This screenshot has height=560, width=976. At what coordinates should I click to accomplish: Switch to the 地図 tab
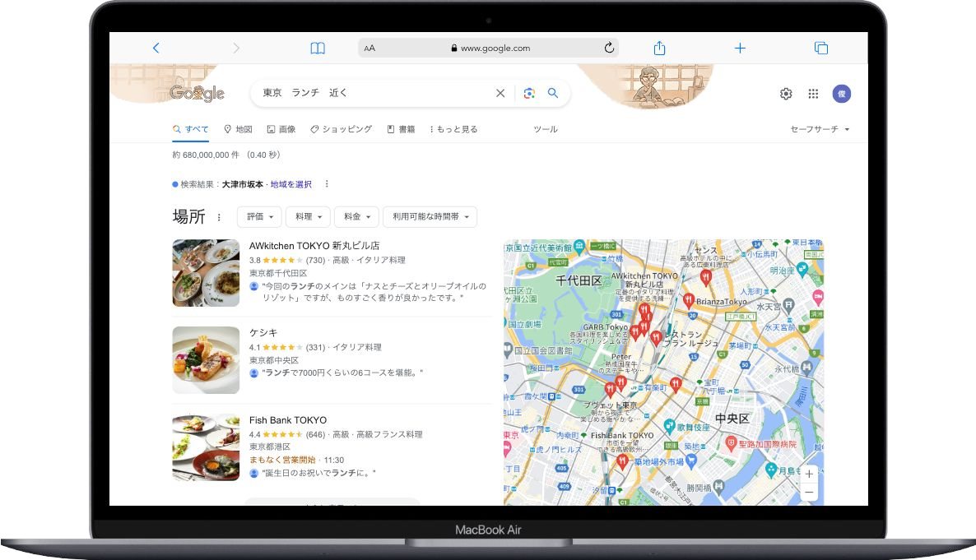[239, 129]
